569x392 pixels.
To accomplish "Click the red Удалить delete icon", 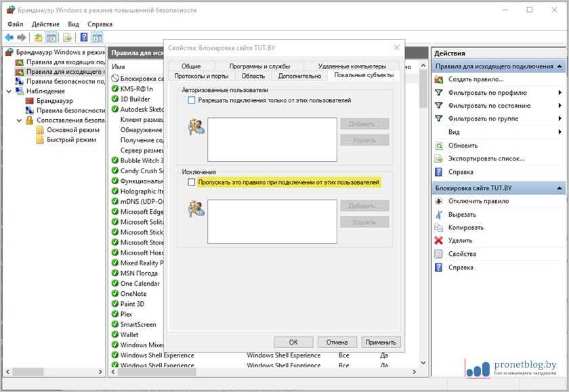I will click(x=439, y=240).
